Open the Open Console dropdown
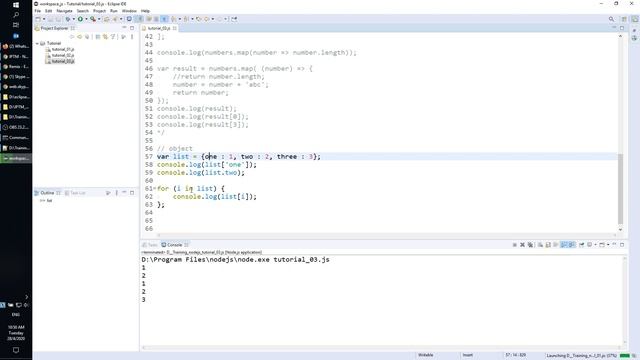The width and height of the screenshot is (640, 360). (x=608, y=245)
